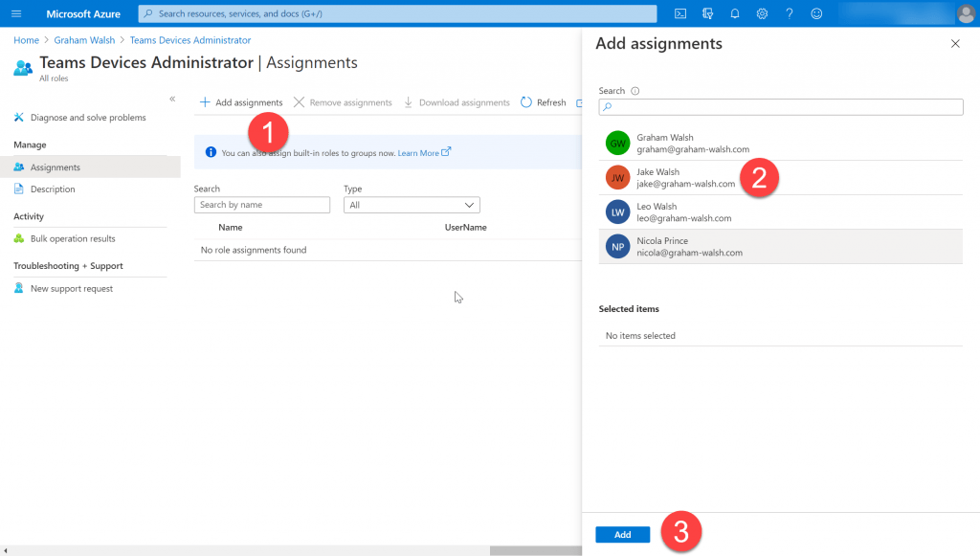The height and width of the screenshot is (556, 980).
Task: Open Cloud Shell from the top bar
Action: tap(680, 13)
